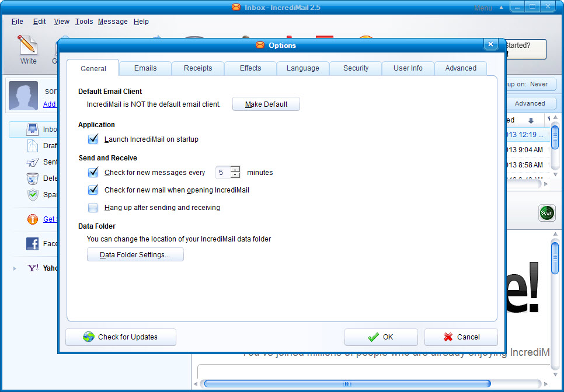Disable Launch IncrediMail on startup
Viewport: 564px width, 392px height.
93,139
